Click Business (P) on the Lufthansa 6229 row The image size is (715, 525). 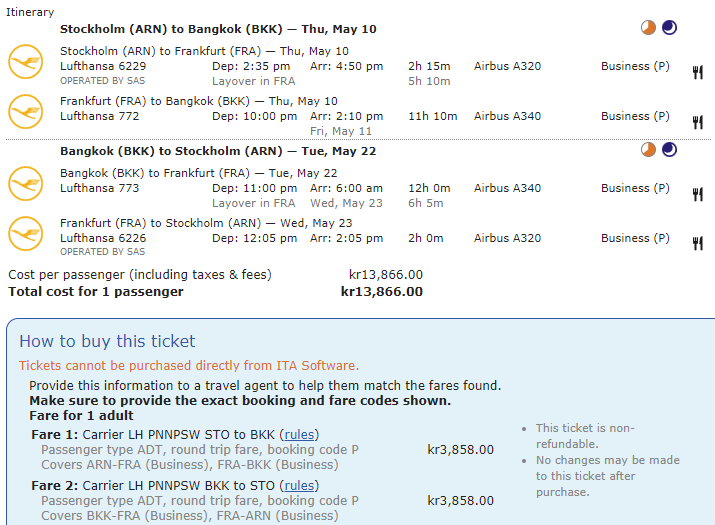click(635, 66)
